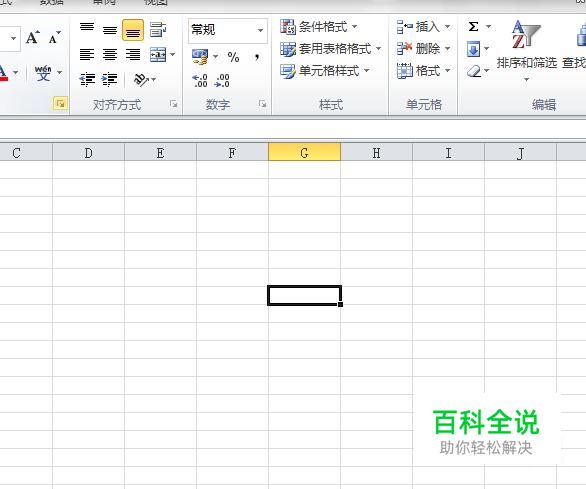Apply comma style
Viewport: 586px width, 489px height.
pyautogui.click(x=257, y=57)
